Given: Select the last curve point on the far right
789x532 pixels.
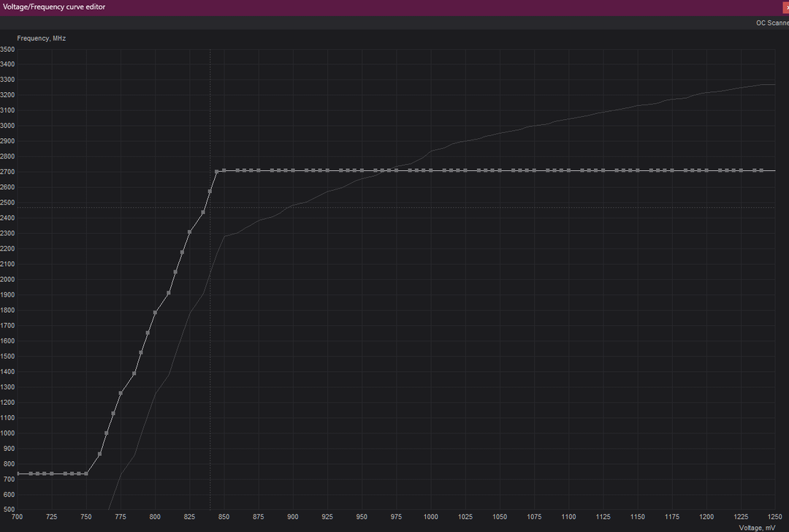Looking at the screenshot, I should pos(761,170).
